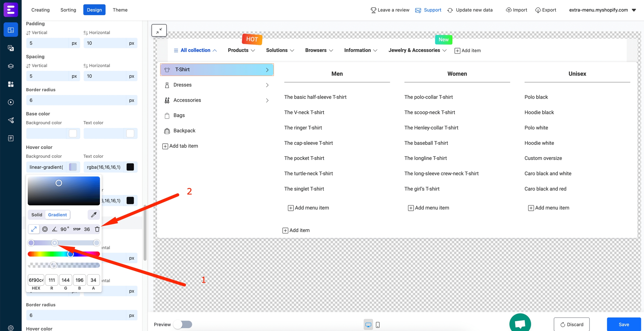
Task: Click the hover text color black swatch
Action: (x=130, y=167)
